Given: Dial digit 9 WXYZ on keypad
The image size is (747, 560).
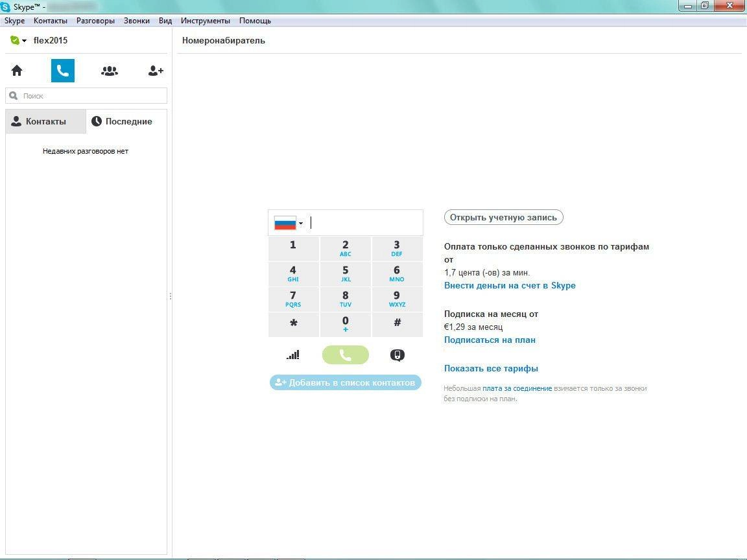Looking at the screenshot, I should [397, 299].
